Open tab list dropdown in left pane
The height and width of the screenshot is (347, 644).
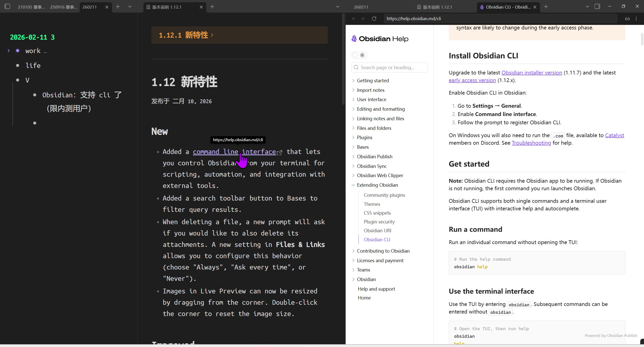click(130, 7)
